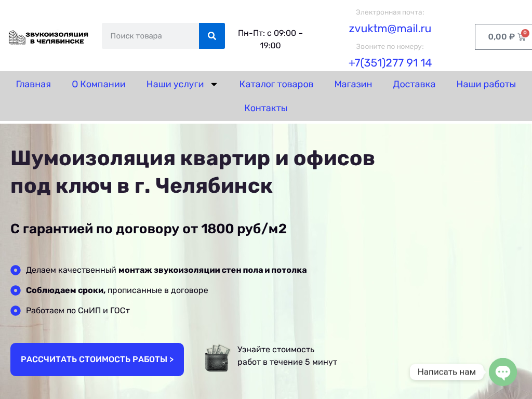The width and height of the screenshot is (532, 399).
Task: Click heading 'Шумоизоляция квартир и офисов'
Action: (192, 158)
